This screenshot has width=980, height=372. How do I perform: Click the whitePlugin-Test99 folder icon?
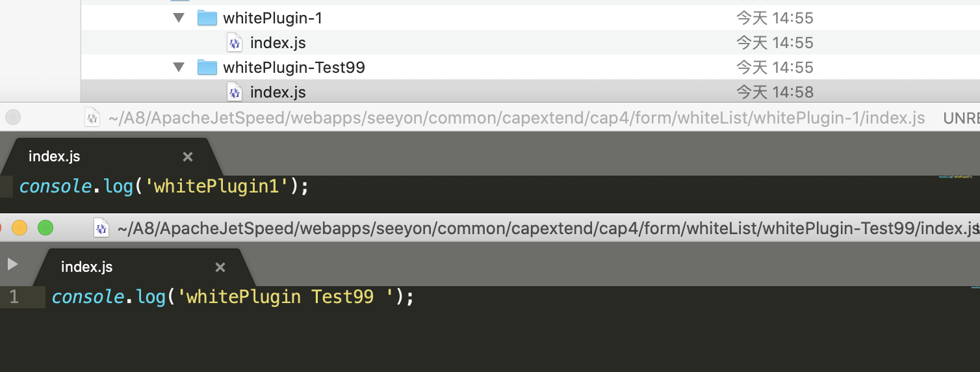(x=207, y=67)
